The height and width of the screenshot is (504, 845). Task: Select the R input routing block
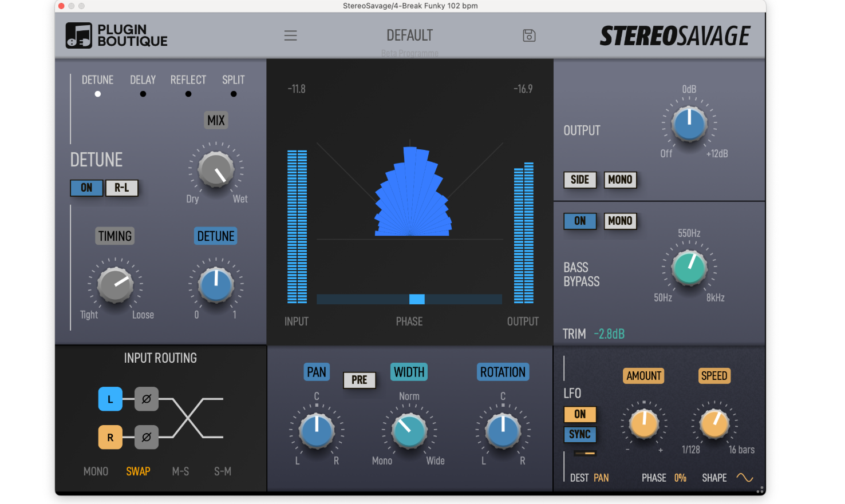[x=110, y=437]
